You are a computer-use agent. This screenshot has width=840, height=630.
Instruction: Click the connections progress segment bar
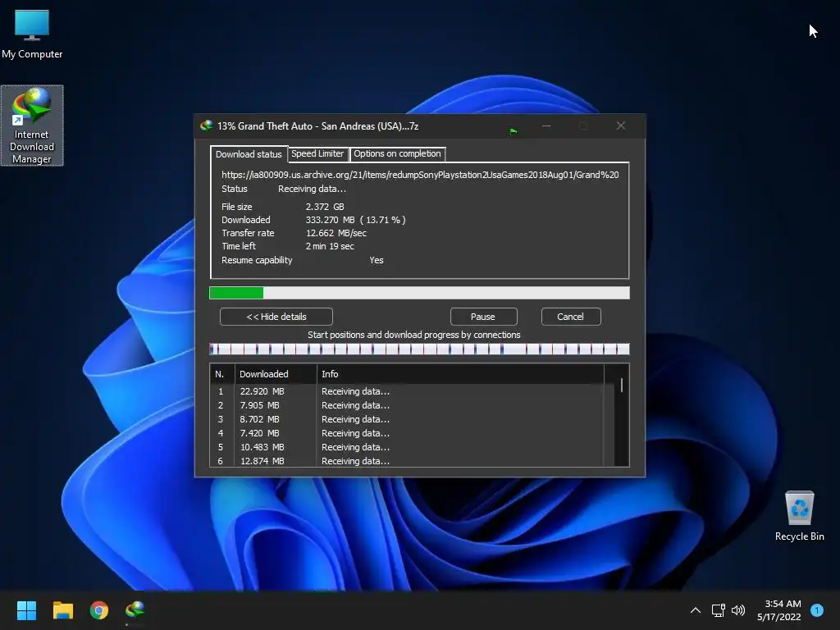(419, 349)
